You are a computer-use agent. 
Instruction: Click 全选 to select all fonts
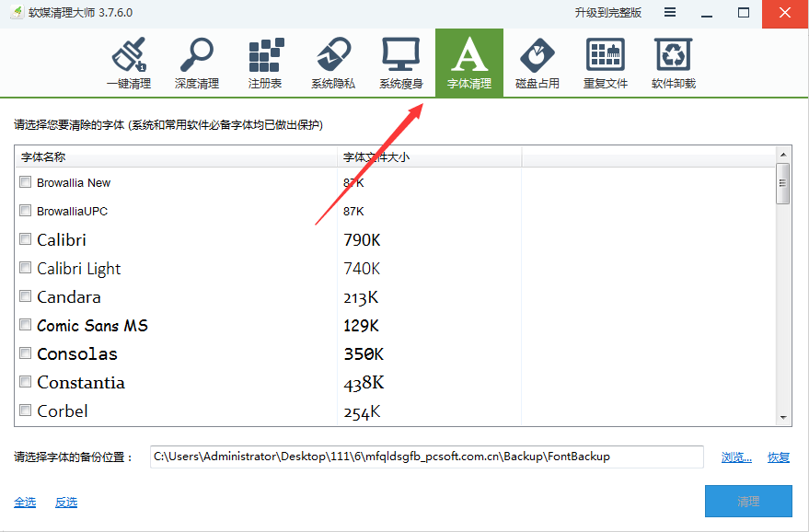coord(25,502)
